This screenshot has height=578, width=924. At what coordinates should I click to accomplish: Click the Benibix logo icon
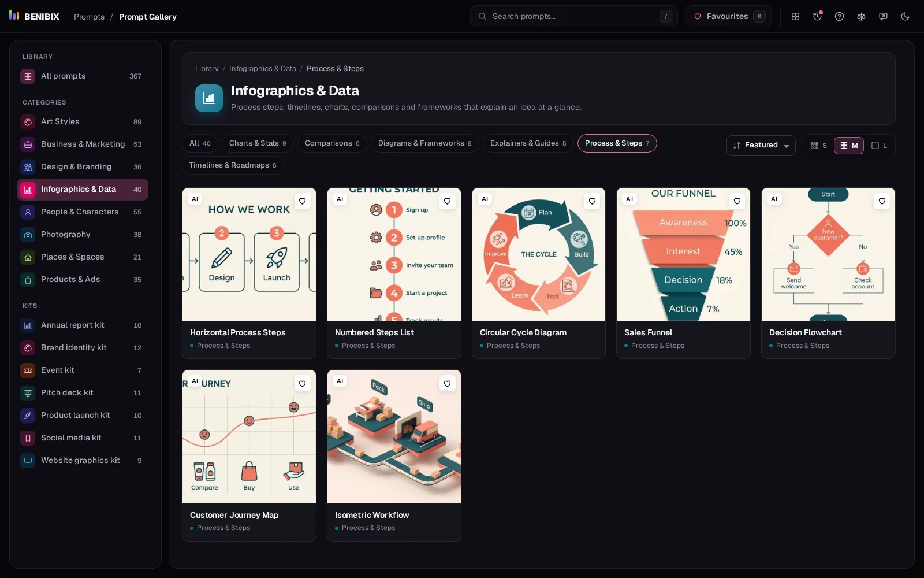point(14,16)
